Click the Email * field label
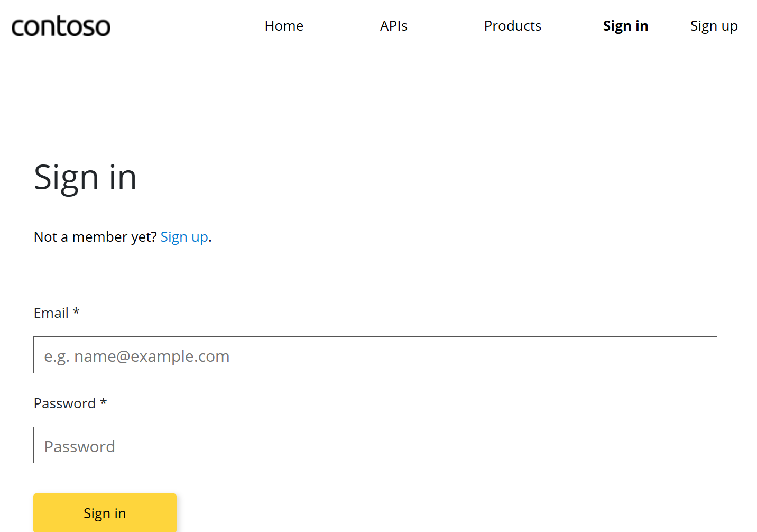Screen dimensions: 757x532 [x=57, y=313]
